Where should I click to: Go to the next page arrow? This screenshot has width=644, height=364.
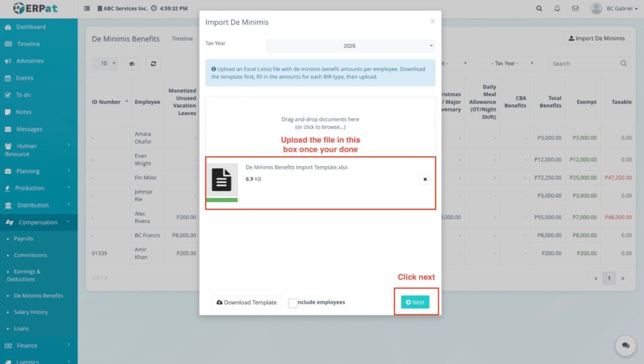pos(623,278)
